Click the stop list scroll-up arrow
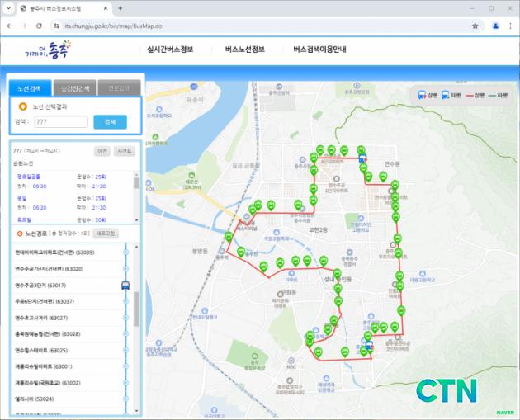The width and height of the screenshot is (520, 420). [136, 247]
